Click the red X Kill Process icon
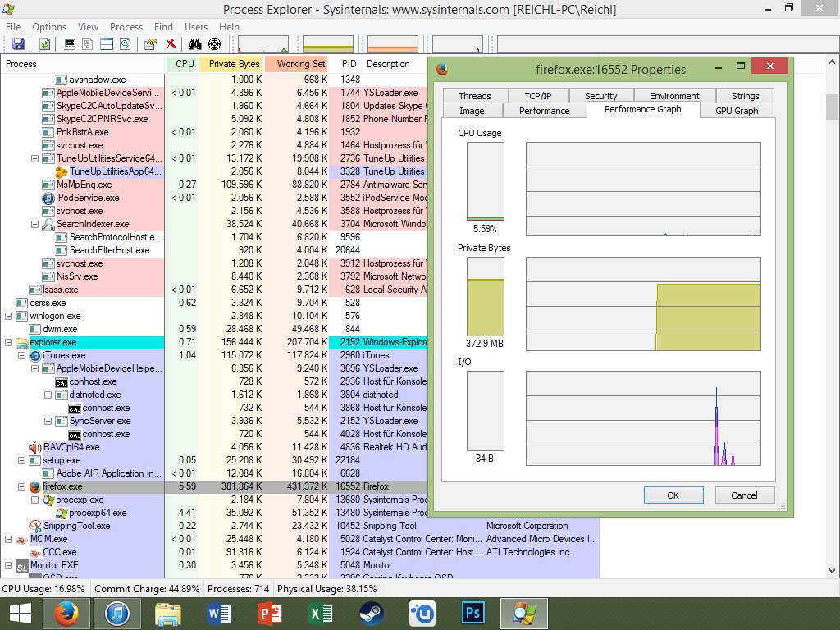 click(171, 44)
